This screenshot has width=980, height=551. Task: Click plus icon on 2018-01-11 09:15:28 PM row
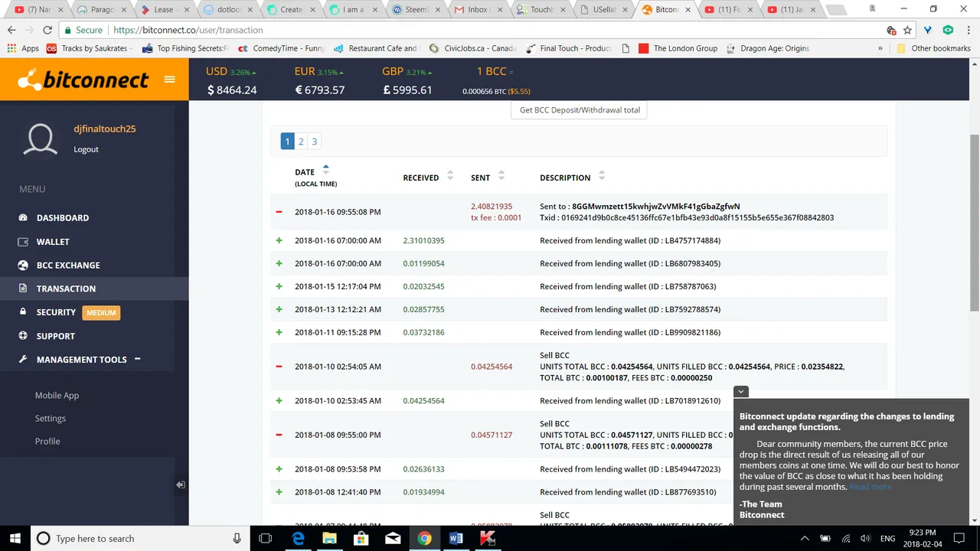point(279,332)
